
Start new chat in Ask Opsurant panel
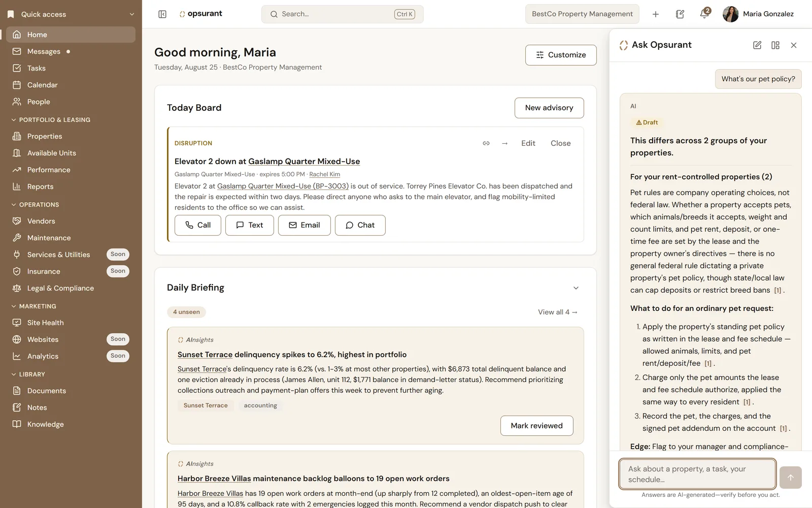(757, 45)
